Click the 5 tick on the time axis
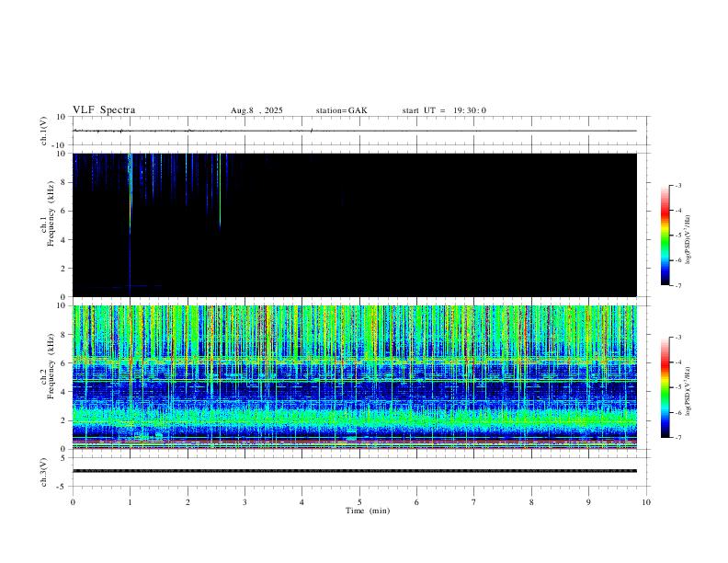 359,502
